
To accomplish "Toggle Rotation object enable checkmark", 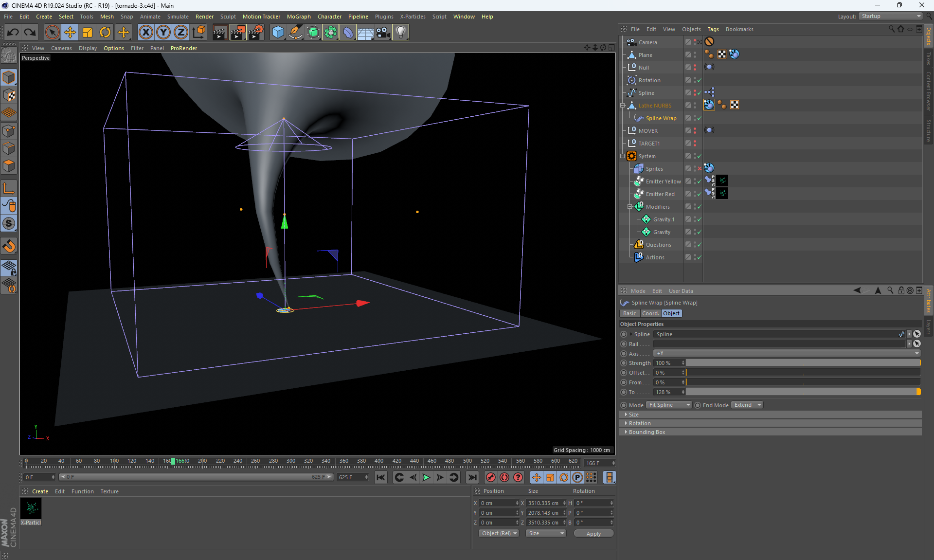I will click(700, 80).
